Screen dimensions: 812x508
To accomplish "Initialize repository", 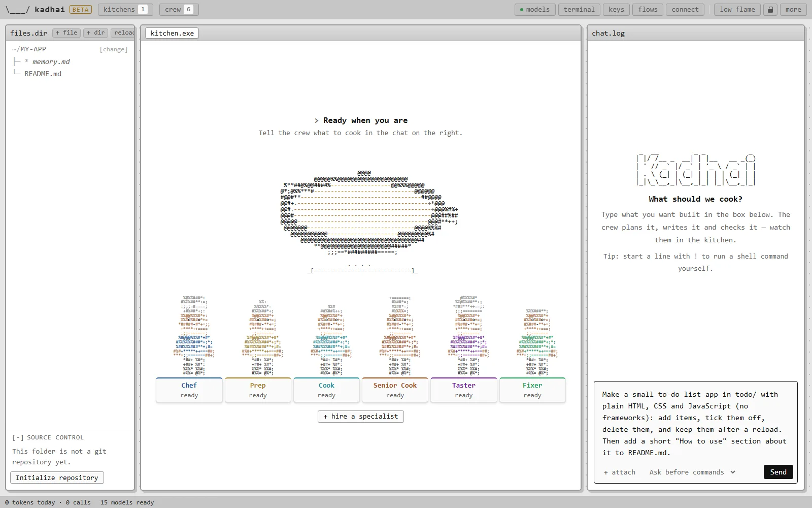I will (x=57, y=478).
